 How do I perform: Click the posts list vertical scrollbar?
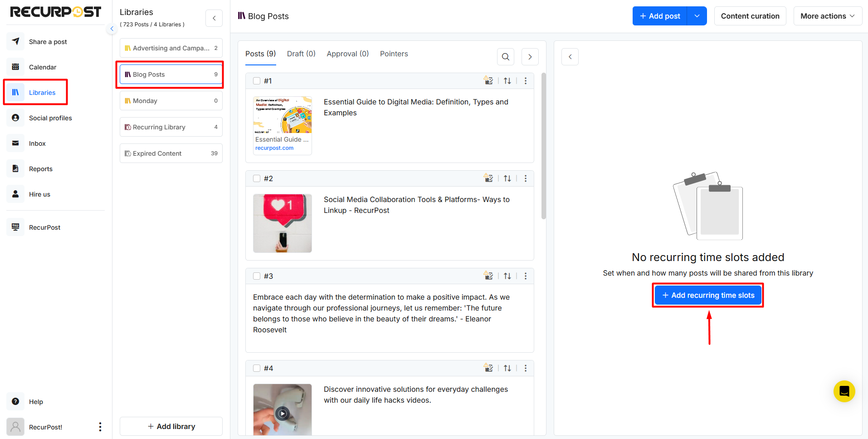[x=544, y=146]
